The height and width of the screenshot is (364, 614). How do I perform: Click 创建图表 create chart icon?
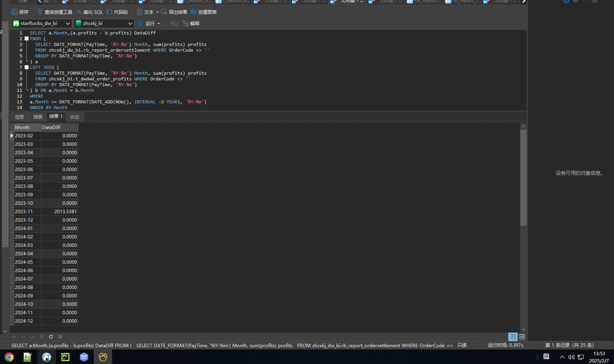[193, 12]
